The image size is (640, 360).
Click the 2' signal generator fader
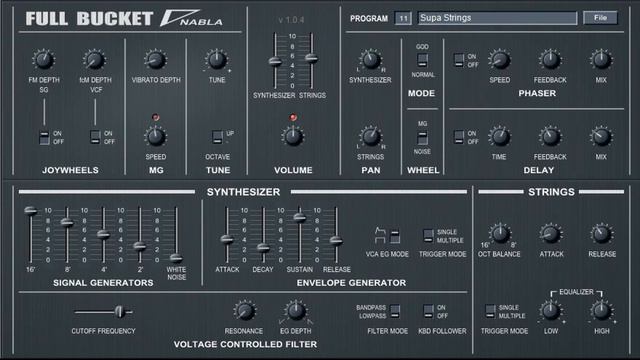pos(140,246)
